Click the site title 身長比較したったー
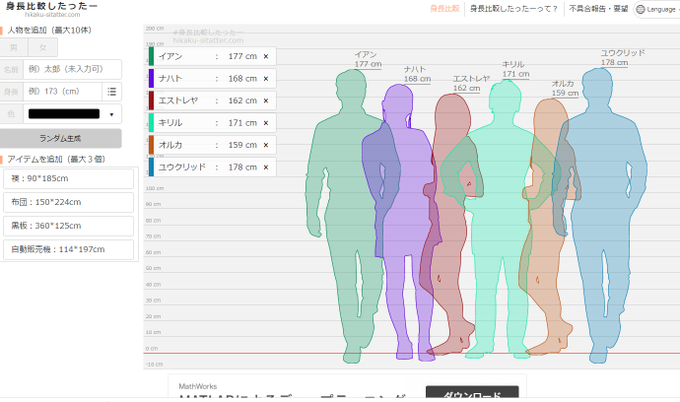 coord(52,6)
